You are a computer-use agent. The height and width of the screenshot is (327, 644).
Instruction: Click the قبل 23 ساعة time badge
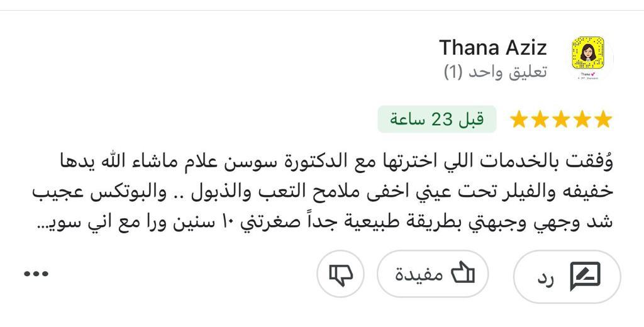437,119
